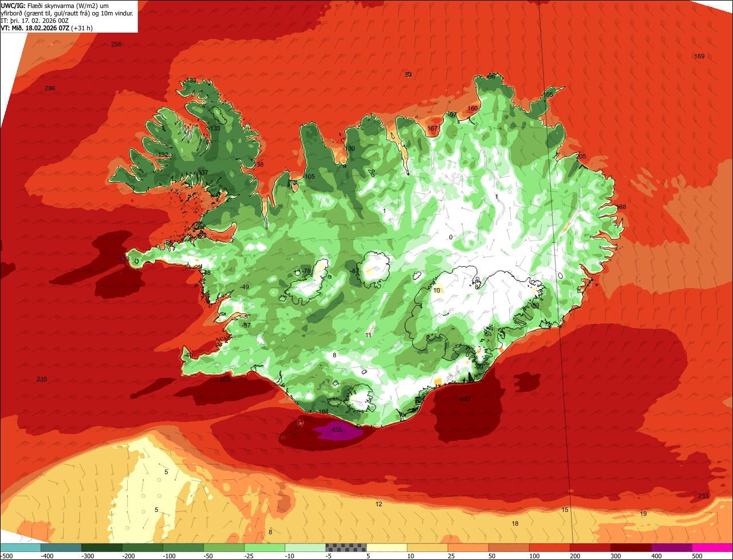Viewport: 733px width, 560px height.
Task: Click the title line 'UWC/IG: Flæði skynvarma (W/m2) um'
Action: tap(55, 5)
